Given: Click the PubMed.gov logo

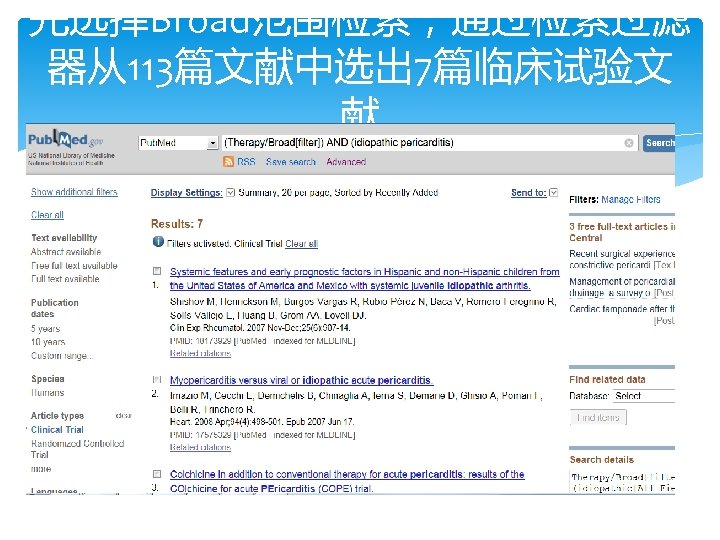Looking at the screenshot, I should pos(65,139).
